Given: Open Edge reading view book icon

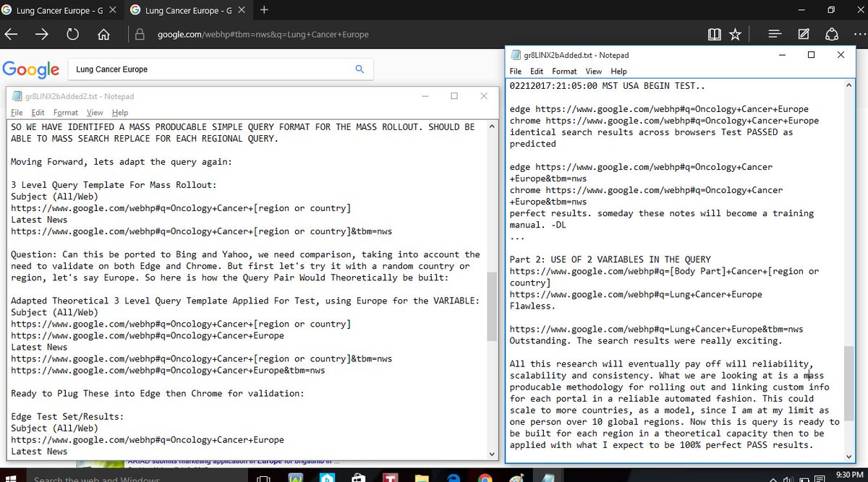Looking at the screenshot, I should pos(714,34).
